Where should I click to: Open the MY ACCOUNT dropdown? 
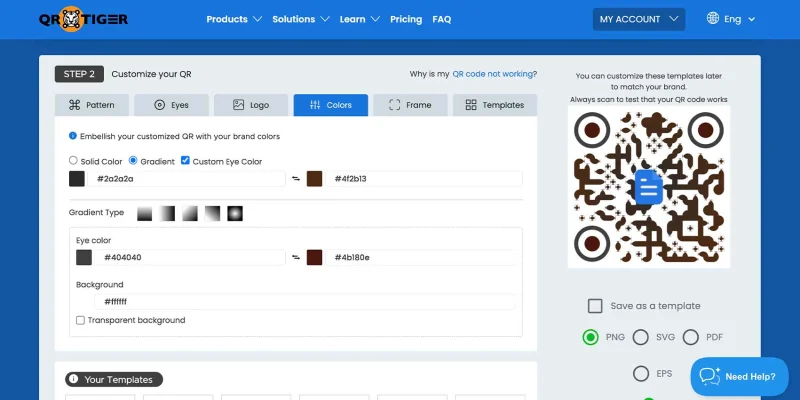point(639,19)
